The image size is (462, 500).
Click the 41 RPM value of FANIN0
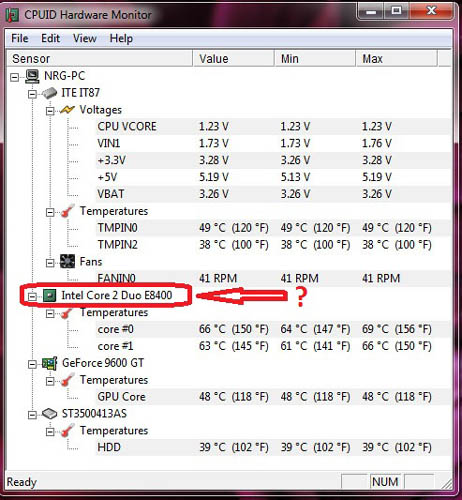pyautogui.click(x=218, y=279)
